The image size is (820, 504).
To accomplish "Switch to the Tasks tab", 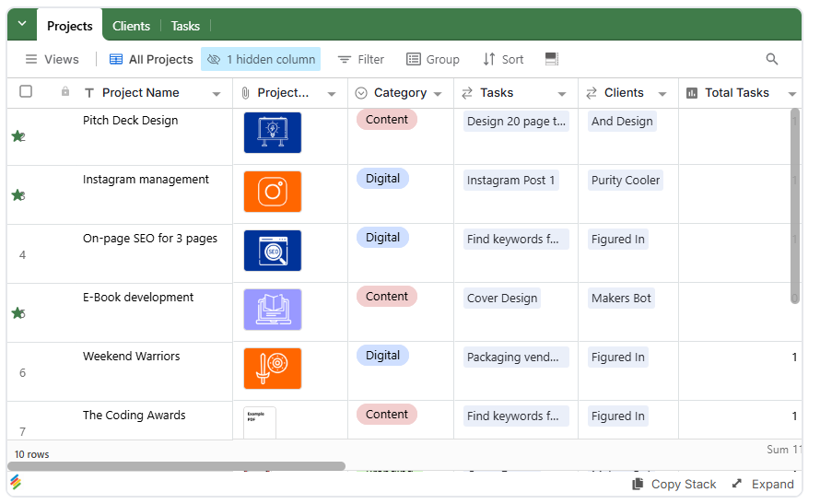I will pyautogui.click(x=185, y=26).
